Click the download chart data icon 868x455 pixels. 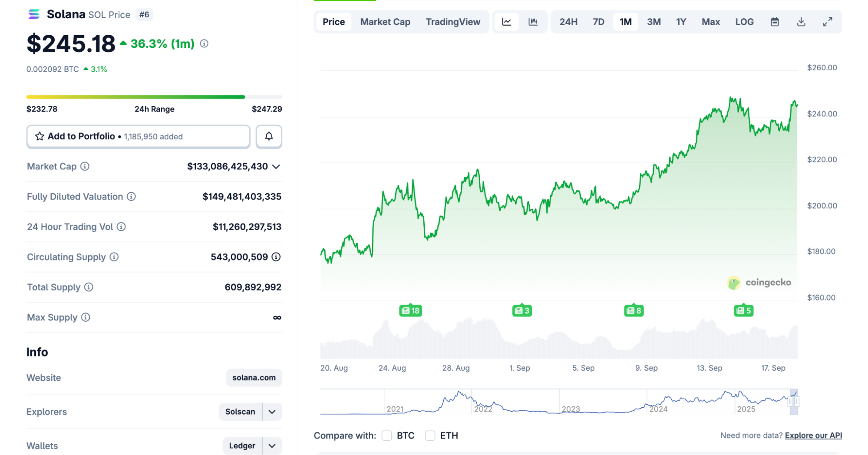point(801,22)
